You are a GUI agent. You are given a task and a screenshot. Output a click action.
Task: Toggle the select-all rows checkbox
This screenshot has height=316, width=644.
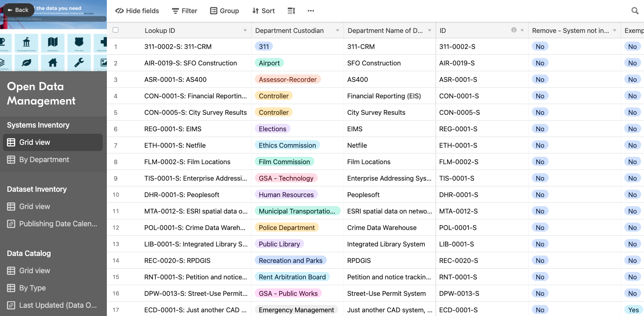pos(115,30)
